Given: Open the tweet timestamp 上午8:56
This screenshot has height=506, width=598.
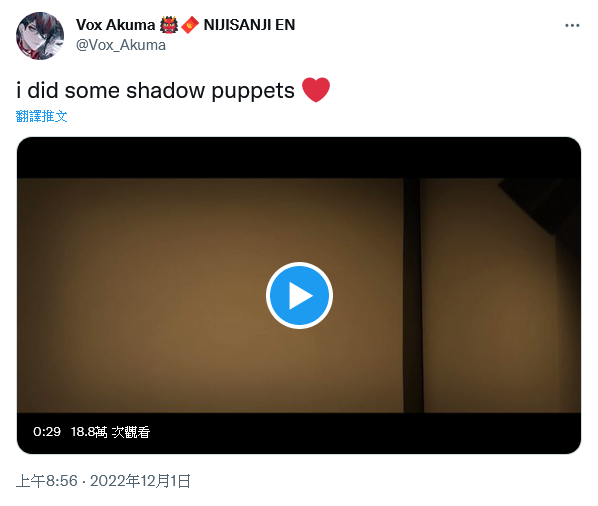Looking at the screenshot, I should (47, 481).
